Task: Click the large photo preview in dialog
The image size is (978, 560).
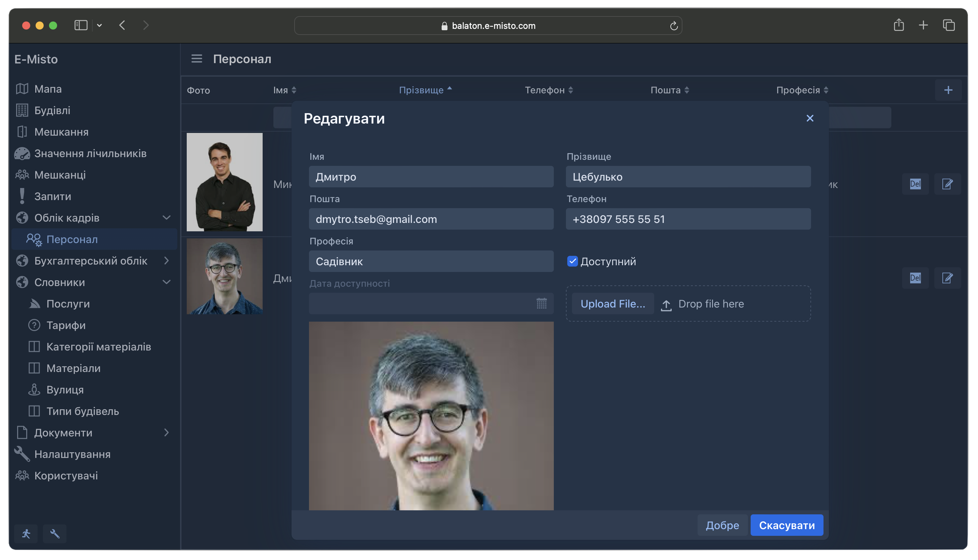Action: [x=431, y=416]
